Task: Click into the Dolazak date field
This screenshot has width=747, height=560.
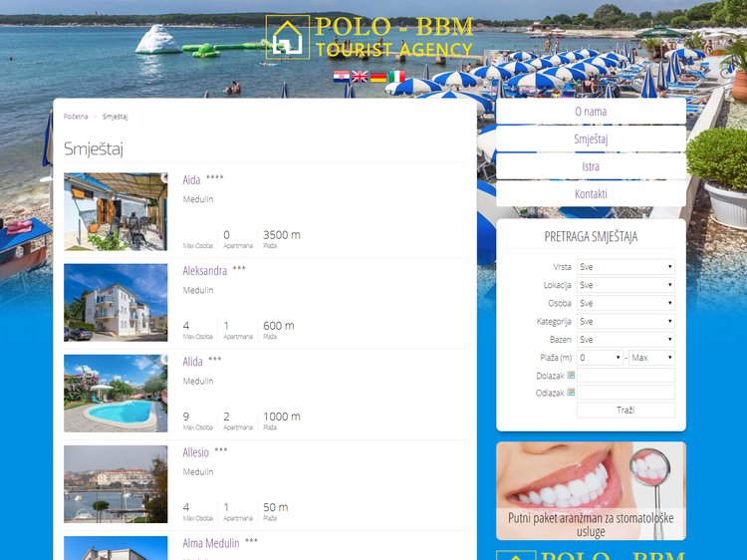Action: (x=625, y=376)
